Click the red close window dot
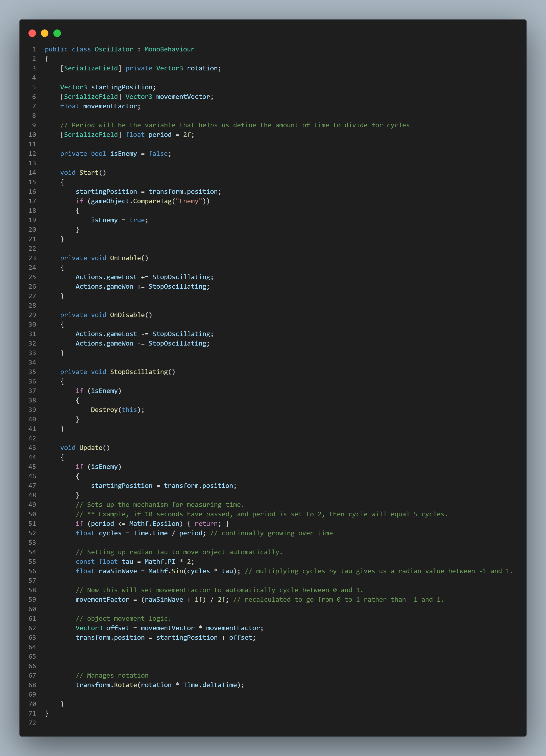This screenshot has height=756, width=546. pos(32,33)
